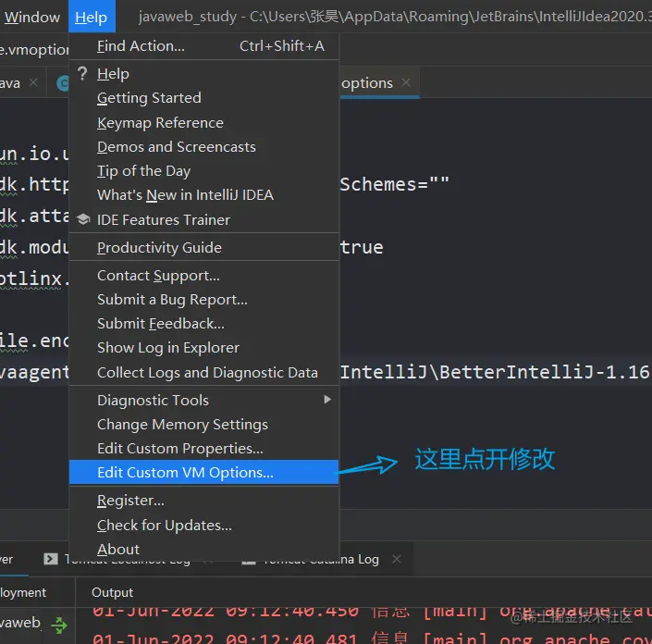The height and width of the screenshot is (644, 652).
Task: Open Productivity Guide
Action: click(203, 248)
